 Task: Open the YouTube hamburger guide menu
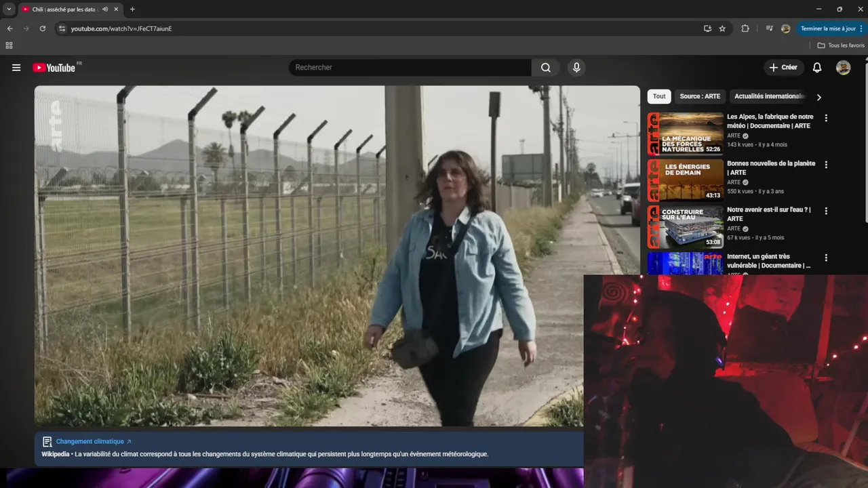point(16,68)
